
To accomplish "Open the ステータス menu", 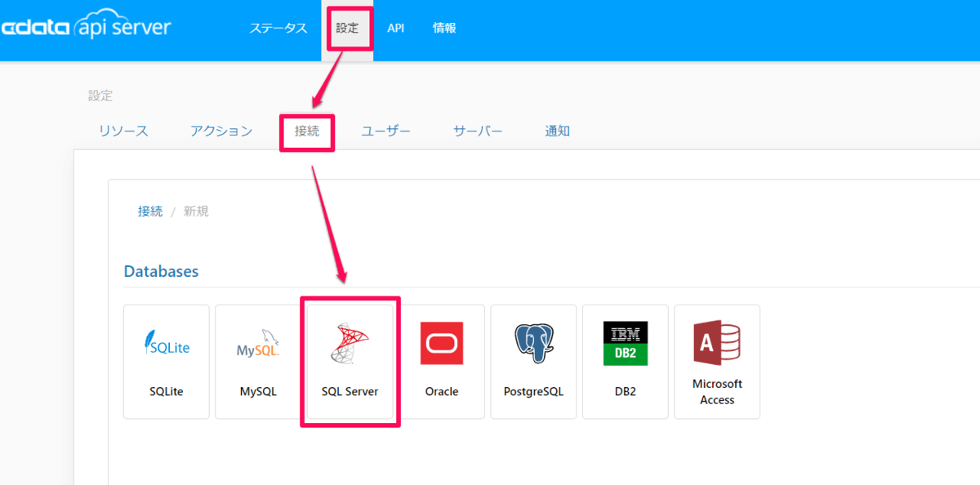I will pos(278,28).
